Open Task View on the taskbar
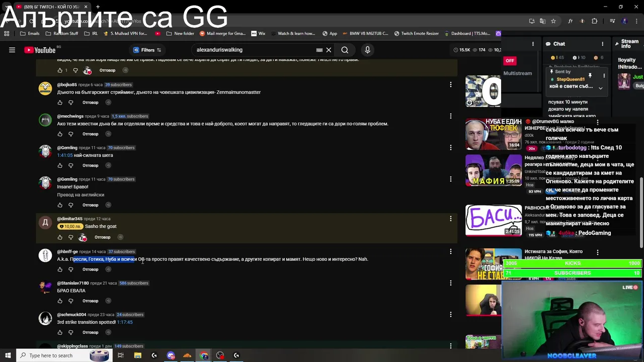Viewport: 644px width, 362px height. (121, 355)
